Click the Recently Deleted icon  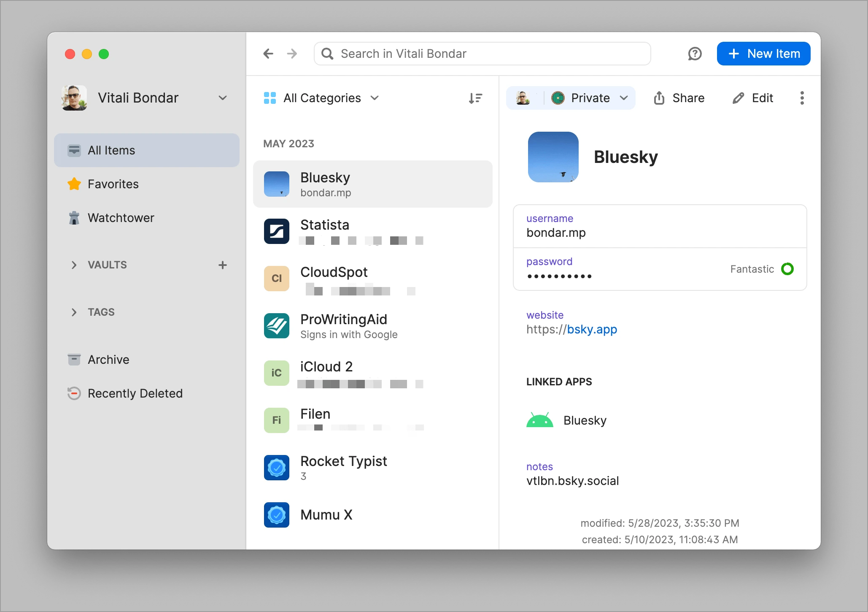pyautogui.click(x=74, y=393)
